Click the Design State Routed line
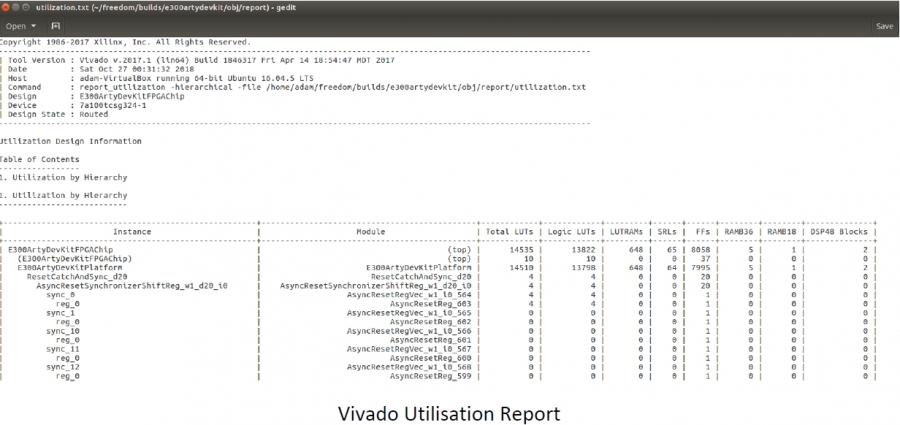Viewport: 900px width, 425px height. pos(57,114)
